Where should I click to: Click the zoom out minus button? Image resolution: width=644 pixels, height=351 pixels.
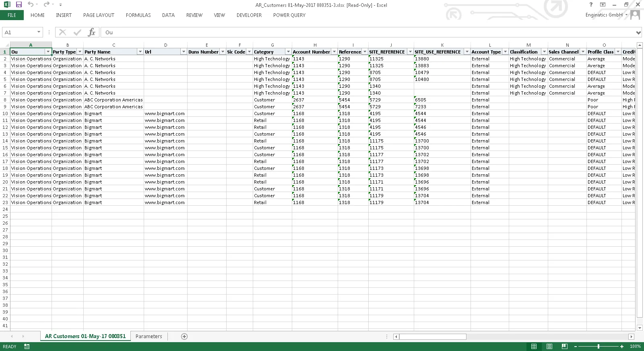pyautogui.click(x=576, y=346)
